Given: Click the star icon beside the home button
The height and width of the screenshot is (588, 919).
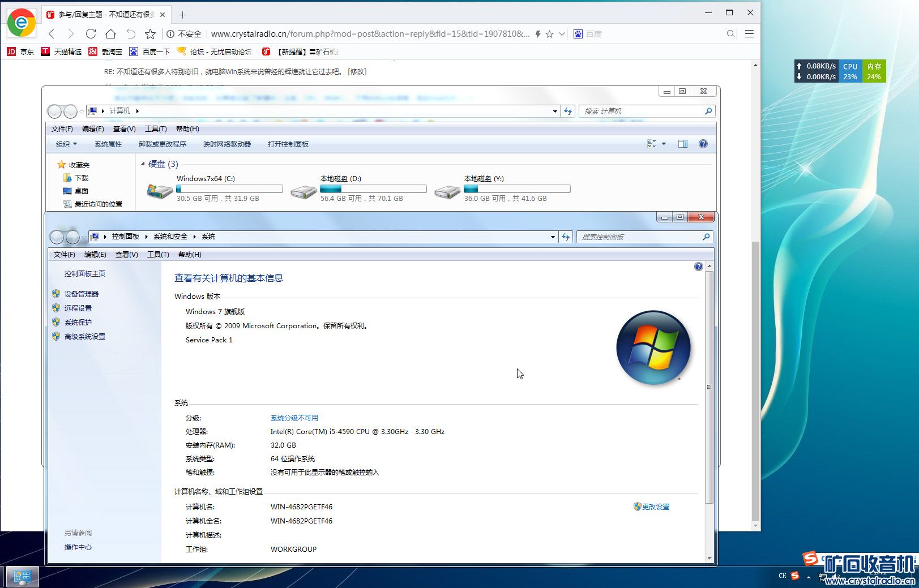Looking at the screenshot, I should (150, 34).
